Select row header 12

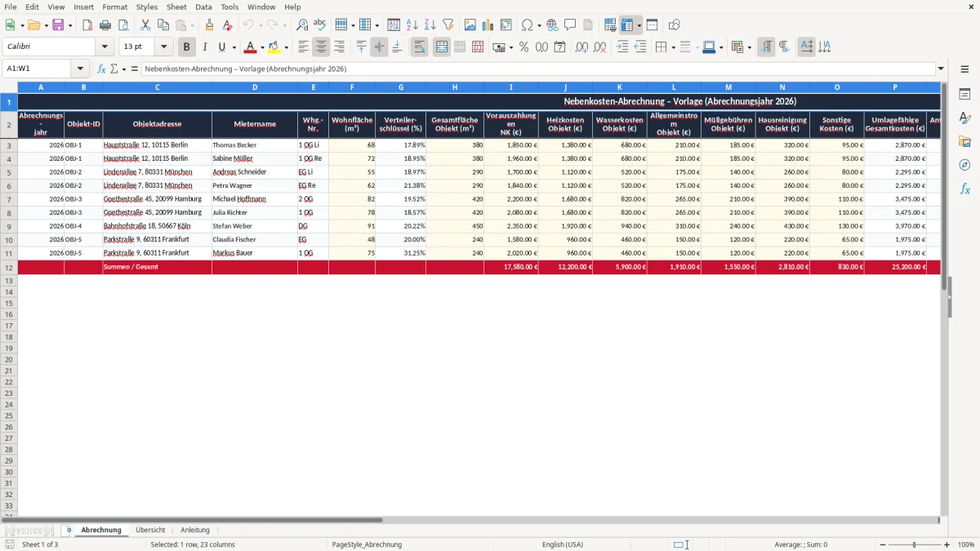point(9,267)
